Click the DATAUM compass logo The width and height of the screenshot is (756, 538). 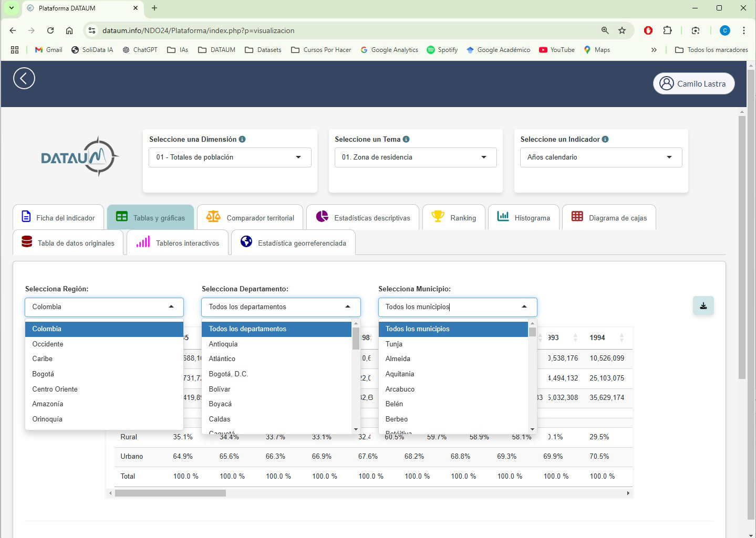click(x=80, y=156)
